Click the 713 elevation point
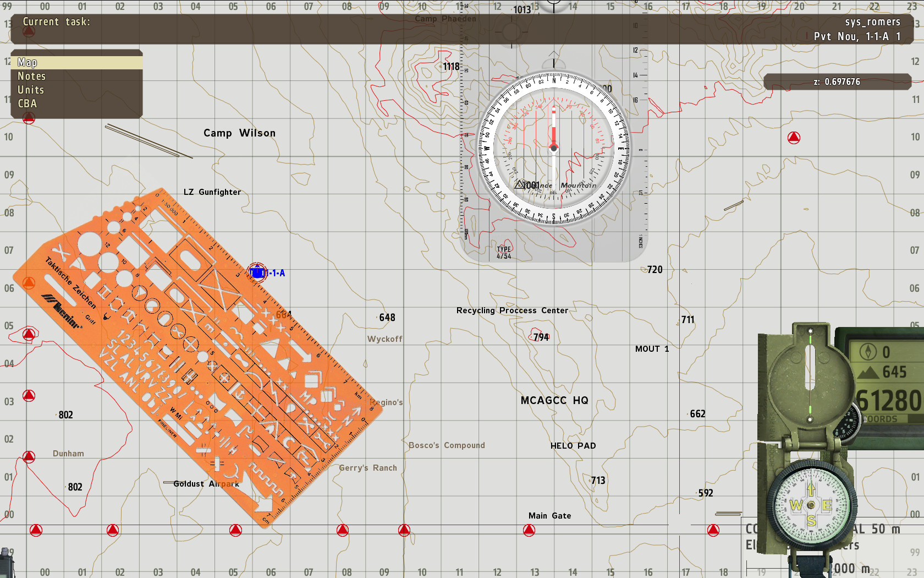This screenshot has height=578, width=924. [598, 481]
